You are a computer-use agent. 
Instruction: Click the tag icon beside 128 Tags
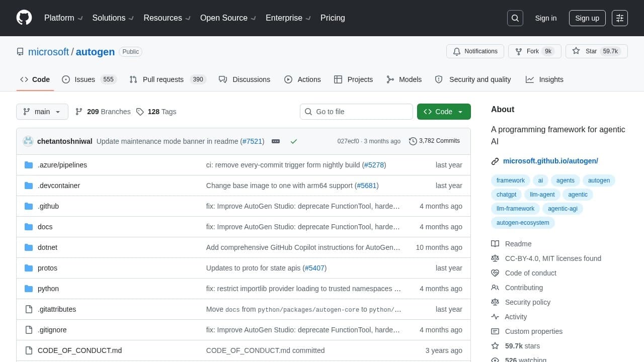140,112
